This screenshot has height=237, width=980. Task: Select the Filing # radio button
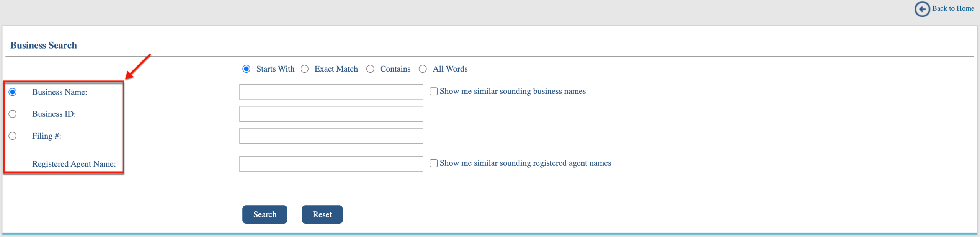[13, 136]
